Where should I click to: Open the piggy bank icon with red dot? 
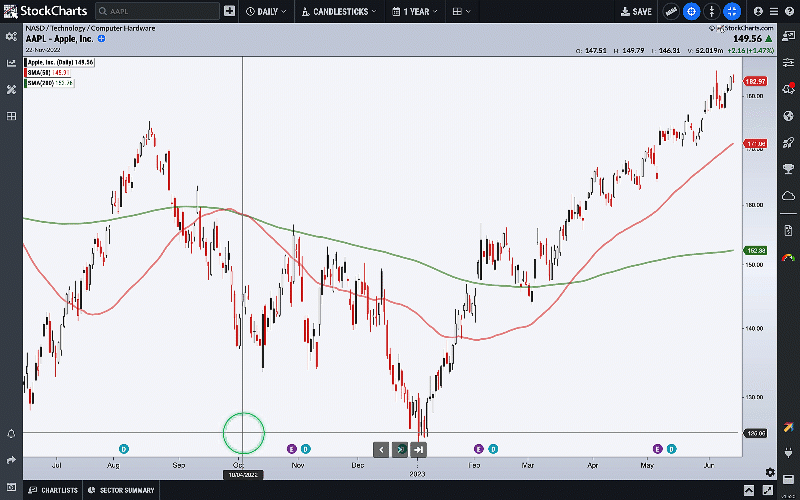tap(788, 89)
